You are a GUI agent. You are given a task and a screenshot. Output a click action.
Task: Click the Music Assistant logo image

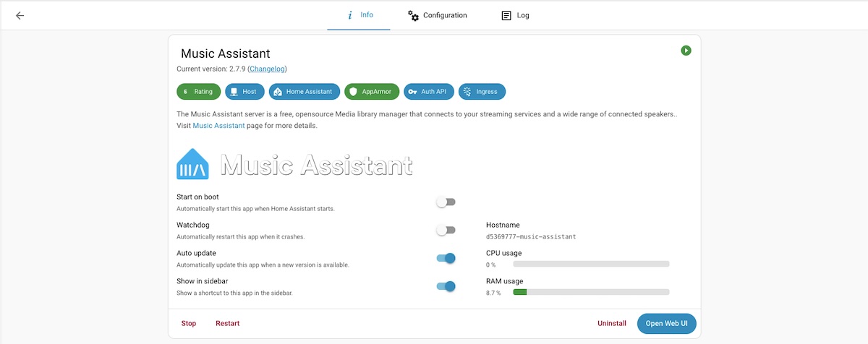(x=294, y=165)
